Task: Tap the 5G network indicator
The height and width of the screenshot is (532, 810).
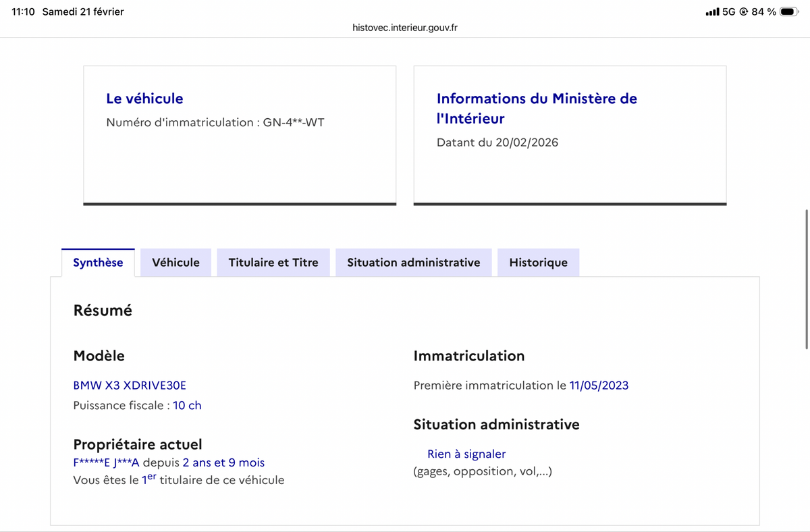Action: click(x=728, y=12)
